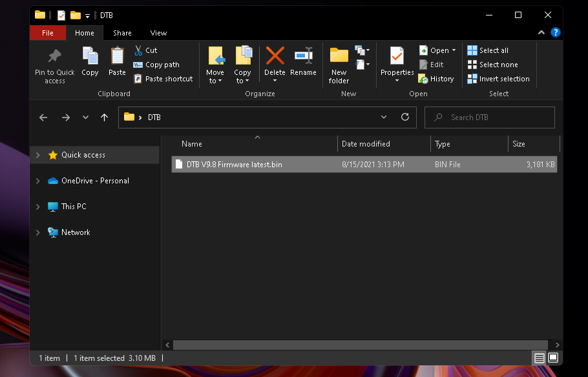The width and height of the screenshot is (588, 377).
Task: Click Copy path in the ribbon
Action: (157, 65)
